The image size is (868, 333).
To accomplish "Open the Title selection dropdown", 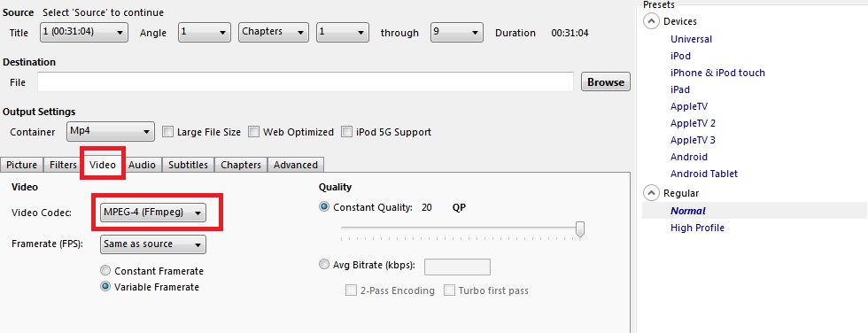I will click(83, 32).
